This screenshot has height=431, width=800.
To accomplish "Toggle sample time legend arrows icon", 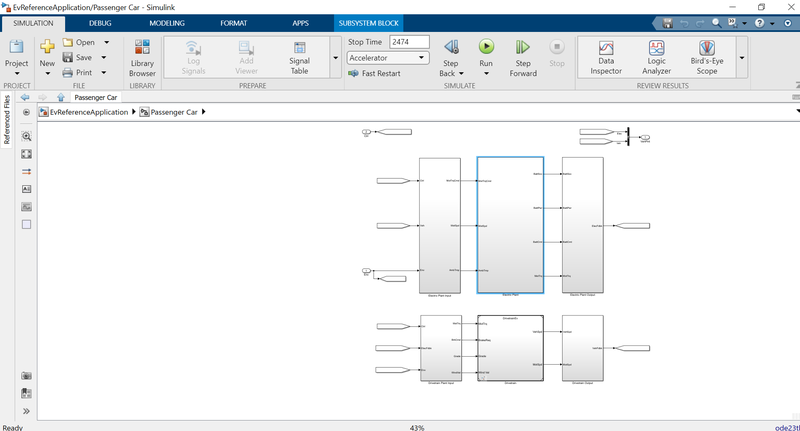I will (27, 171).
